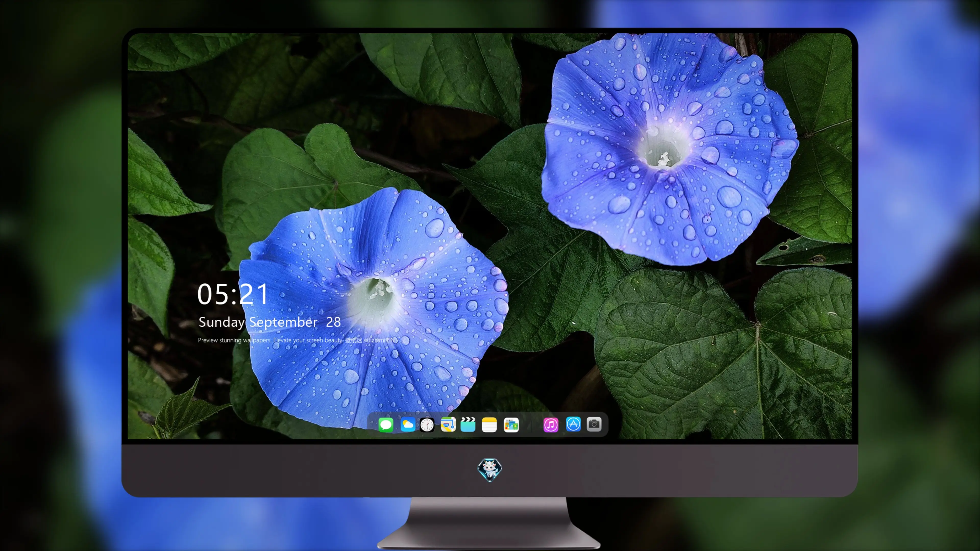The width and height of the screenshot is (980, 551).
Task: Launch the blue App Store icon
Action: pyautogui.click(x=573, y=424)
